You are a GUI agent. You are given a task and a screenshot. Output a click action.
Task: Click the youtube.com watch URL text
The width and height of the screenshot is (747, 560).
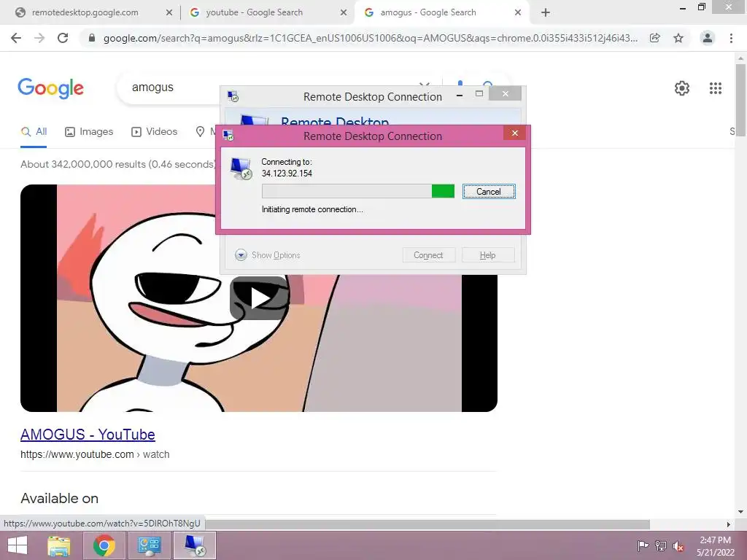point(95,454)
